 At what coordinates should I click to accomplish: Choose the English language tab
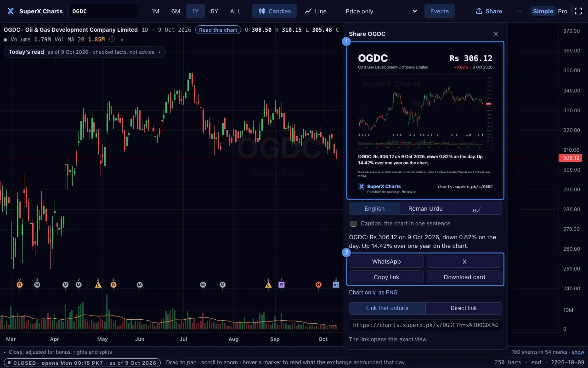coord(374,208)
